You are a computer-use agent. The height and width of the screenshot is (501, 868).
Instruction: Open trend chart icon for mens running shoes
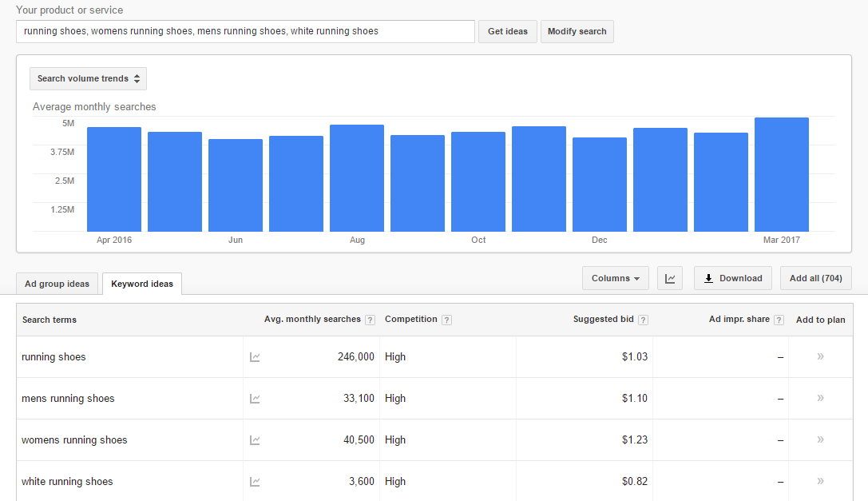click(x=255, y=399)
